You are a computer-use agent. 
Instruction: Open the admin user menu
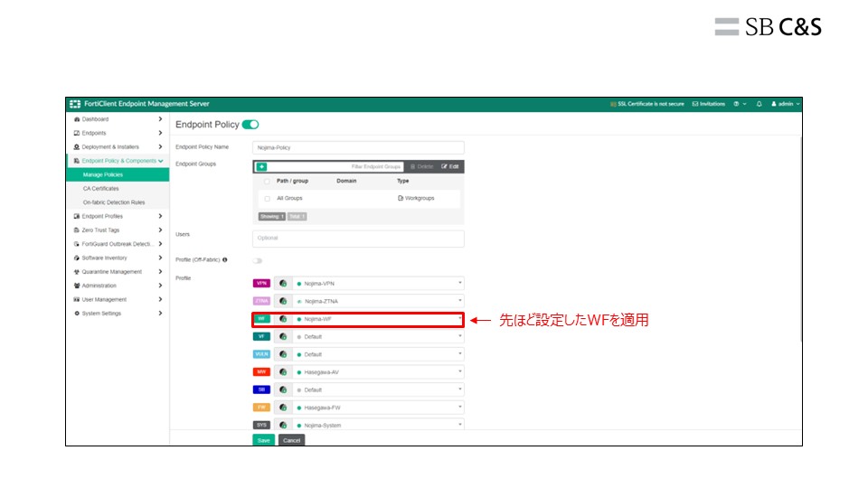click(786, 104)
